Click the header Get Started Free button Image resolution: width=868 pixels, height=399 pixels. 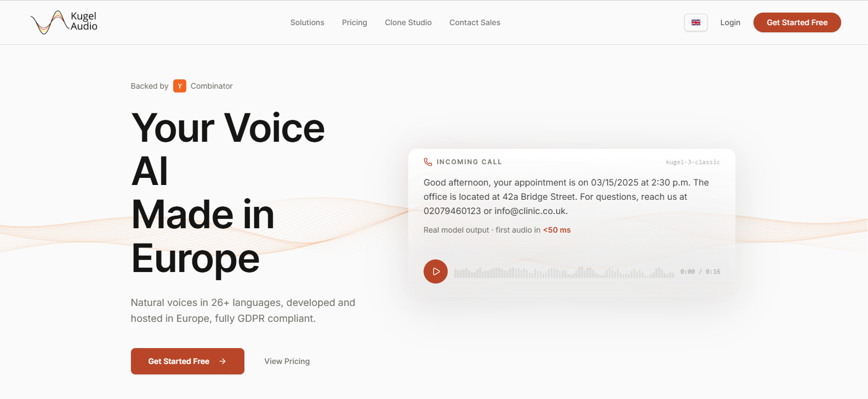coord(797,22)
